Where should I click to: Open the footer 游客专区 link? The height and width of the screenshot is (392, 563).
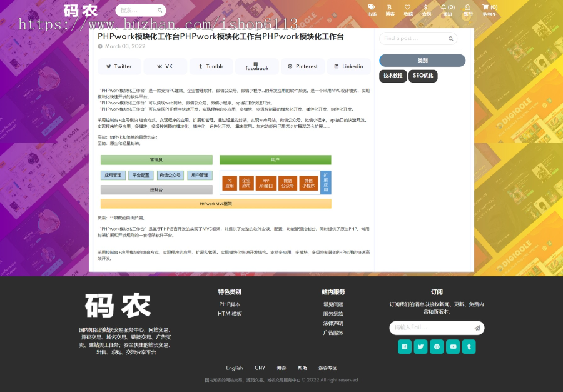(x=327, y=368)
